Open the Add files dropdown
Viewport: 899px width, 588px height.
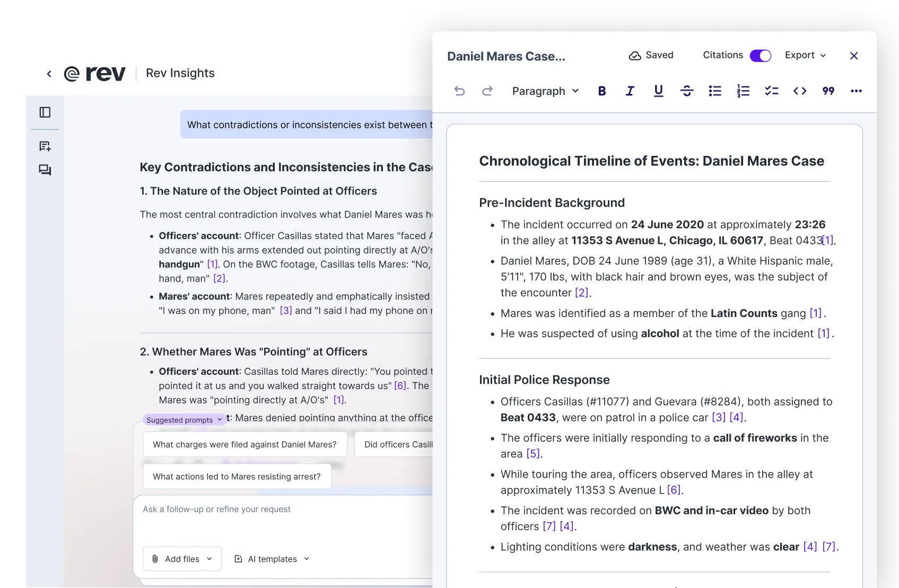click(182, 559)
